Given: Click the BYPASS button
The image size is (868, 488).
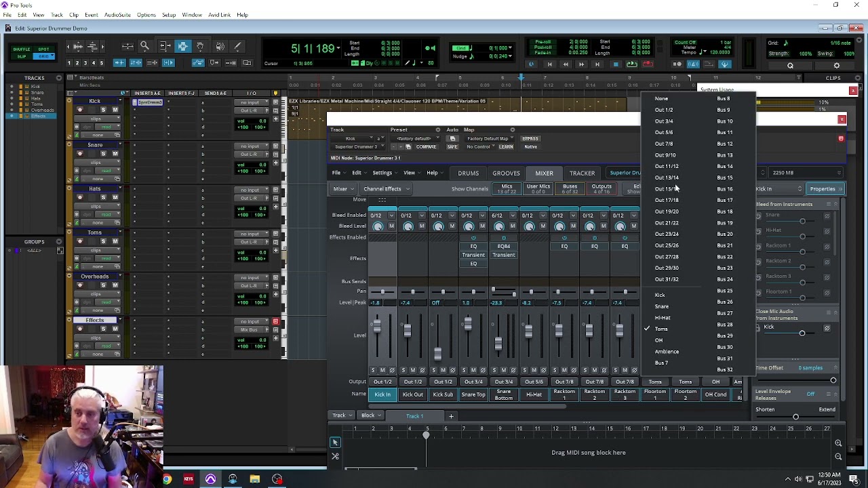Looking at the screenshot, I should (x=530, y=139).
